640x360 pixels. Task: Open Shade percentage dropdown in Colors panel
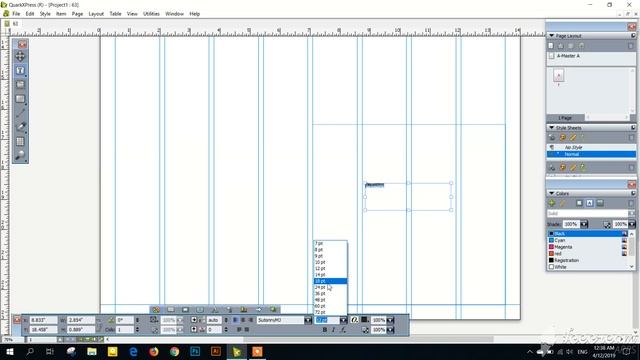pyautogui.click(x=584, y=224)
